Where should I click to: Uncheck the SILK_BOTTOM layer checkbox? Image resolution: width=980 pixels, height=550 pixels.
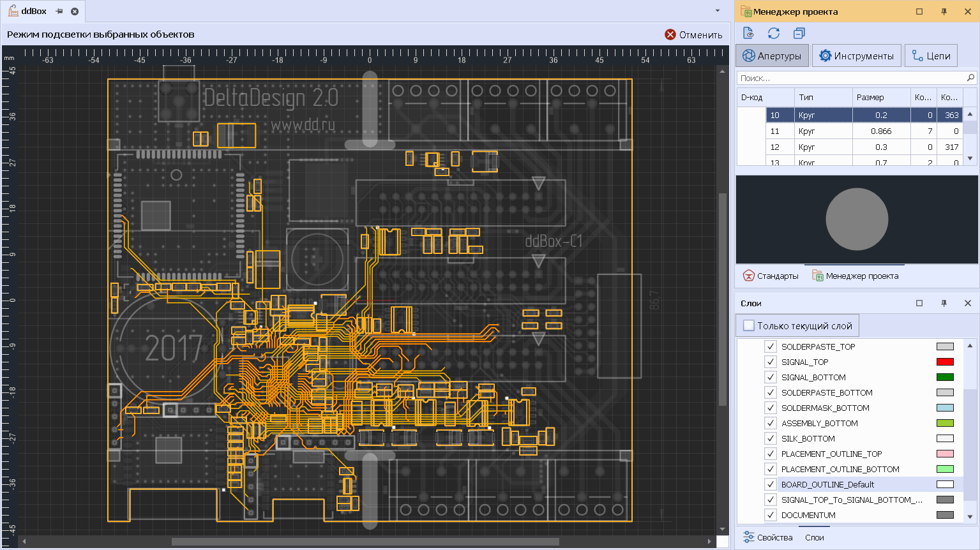click(771, 438)
